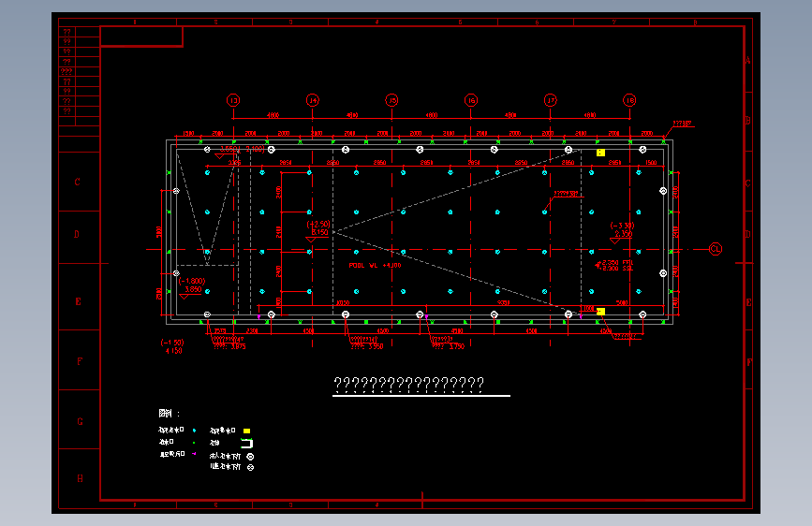Click grid axis bubble 17

[x=551, y=100]
